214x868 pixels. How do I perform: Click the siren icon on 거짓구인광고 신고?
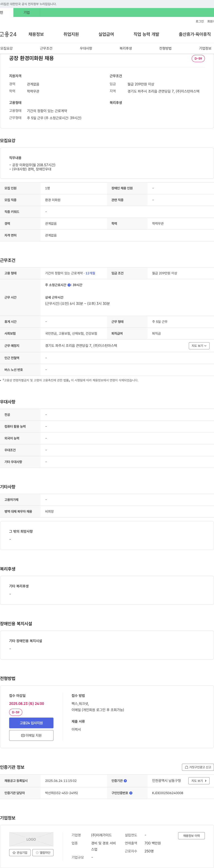[x=187, y=767]
